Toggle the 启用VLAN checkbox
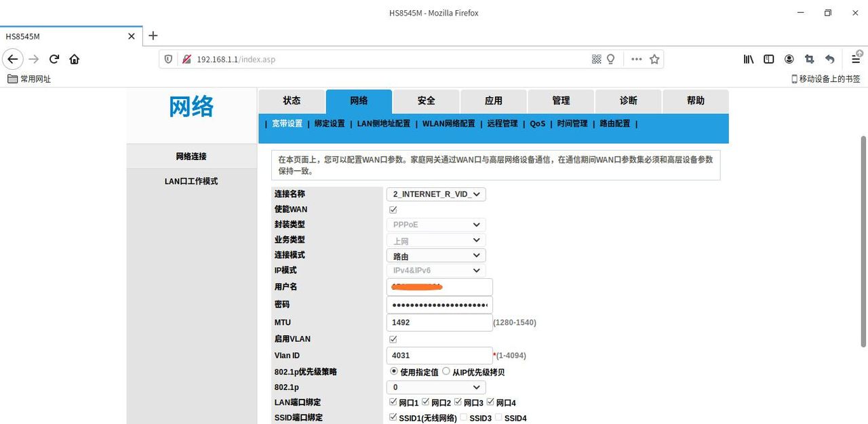 tap(393, 339)
